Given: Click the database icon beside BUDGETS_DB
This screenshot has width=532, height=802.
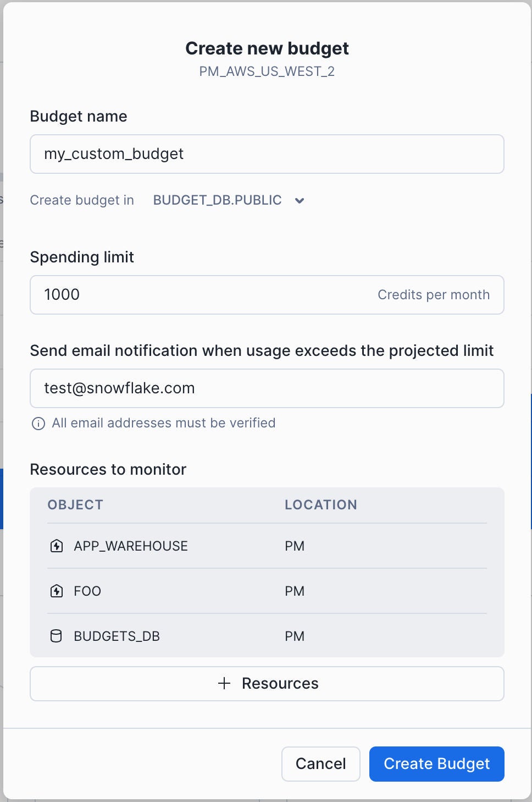Looking at the screenshot, I should coord(56,636).
